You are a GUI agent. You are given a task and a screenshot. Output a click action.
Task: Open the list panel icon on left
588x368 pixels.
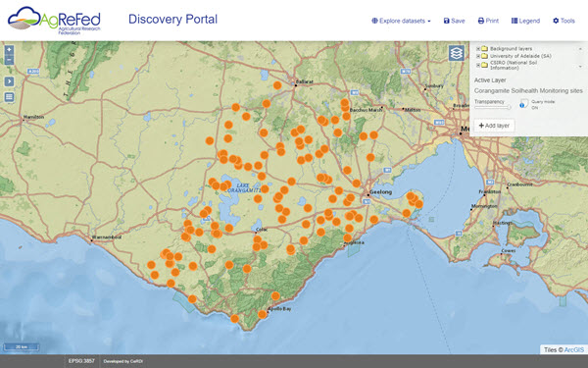click(x=9, y=97)
